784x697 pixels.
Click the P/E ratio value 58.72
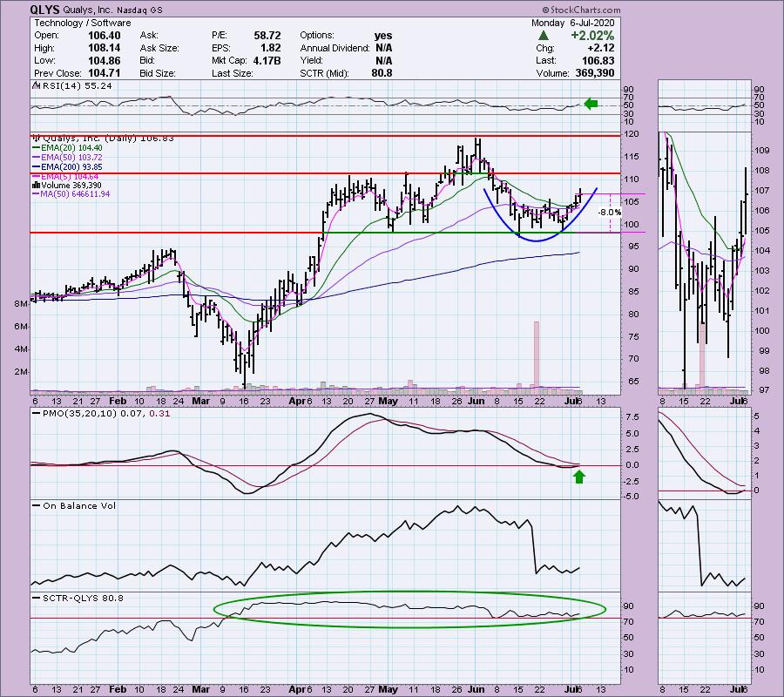(267, 36)
